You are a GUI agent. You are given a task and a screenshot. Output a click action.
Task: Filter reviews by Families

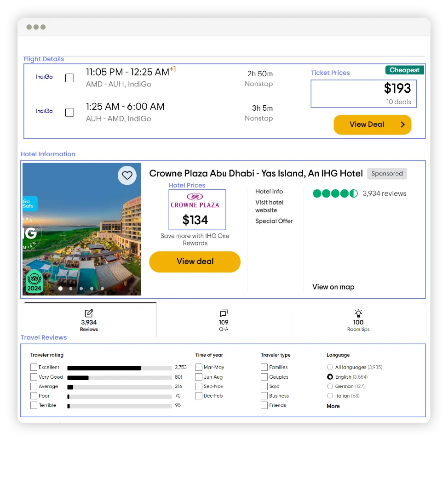(x=264, y=367)
